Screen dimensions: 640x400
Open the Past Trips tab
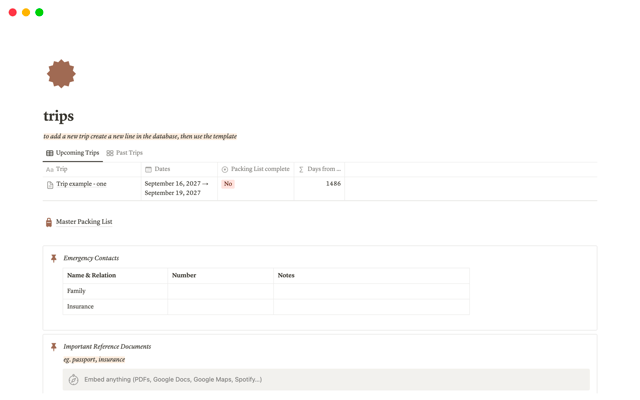(124, 153)
